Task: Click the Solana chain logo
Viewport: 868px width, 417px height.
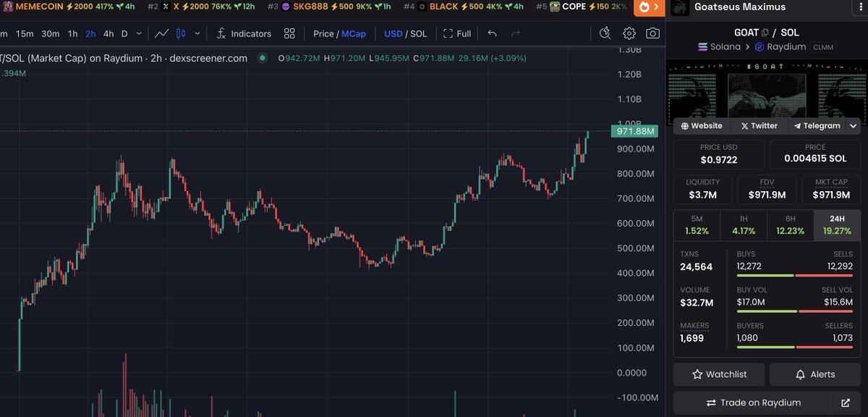Action: tap(702, 46)
